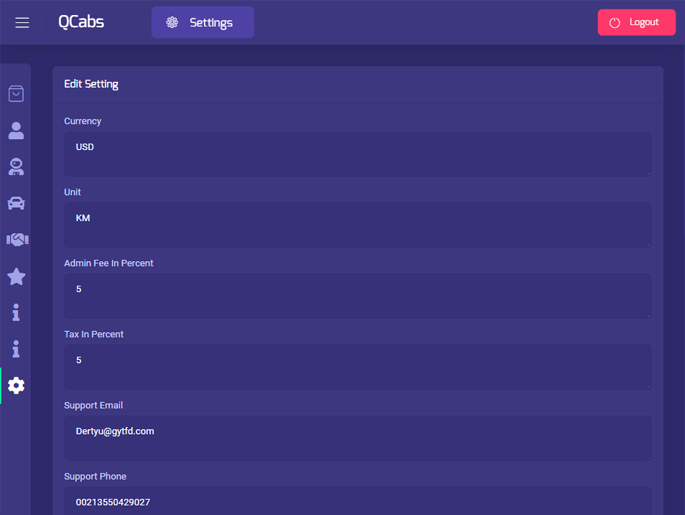The width and height of the screenshot is (685, 515).
Task: Click the Logout button
Action: (636, 22)
